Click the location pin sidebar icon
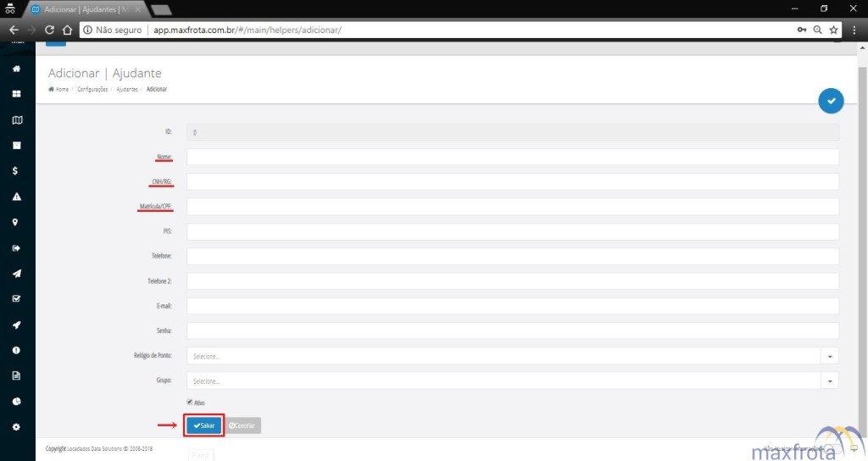The image size is (868, 461). (x=16, y=222)
